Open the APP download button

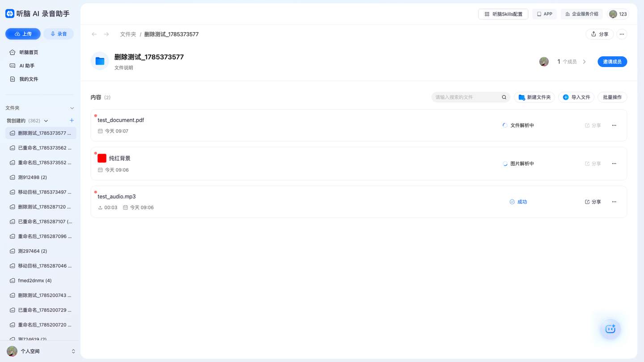click(x=544, y=14)
